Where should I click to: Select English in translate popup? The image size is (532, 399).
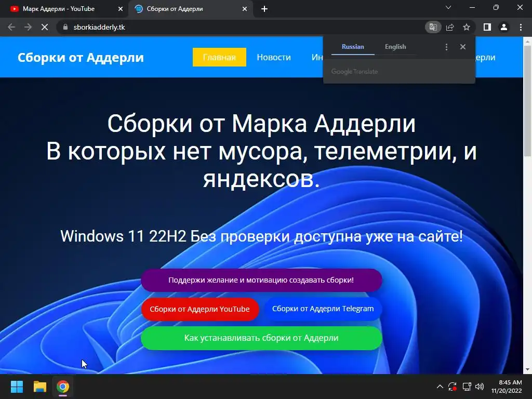pos(395,47)
